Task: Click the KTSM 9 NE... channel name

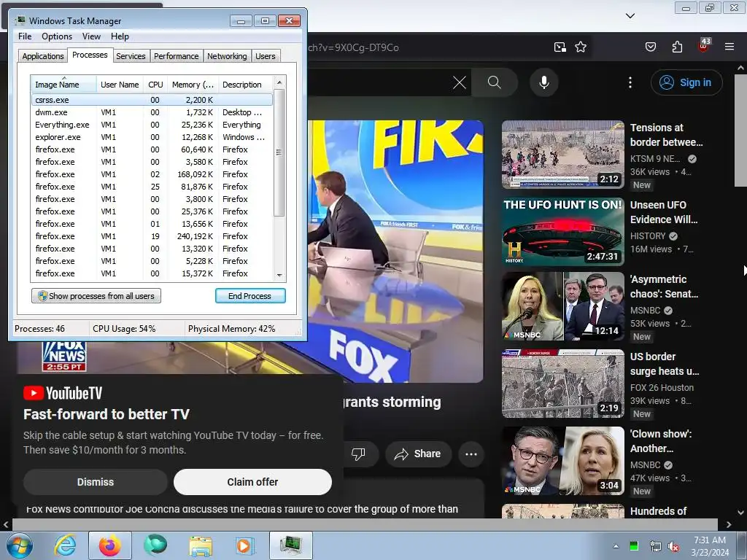Action: tap(655, 158)
